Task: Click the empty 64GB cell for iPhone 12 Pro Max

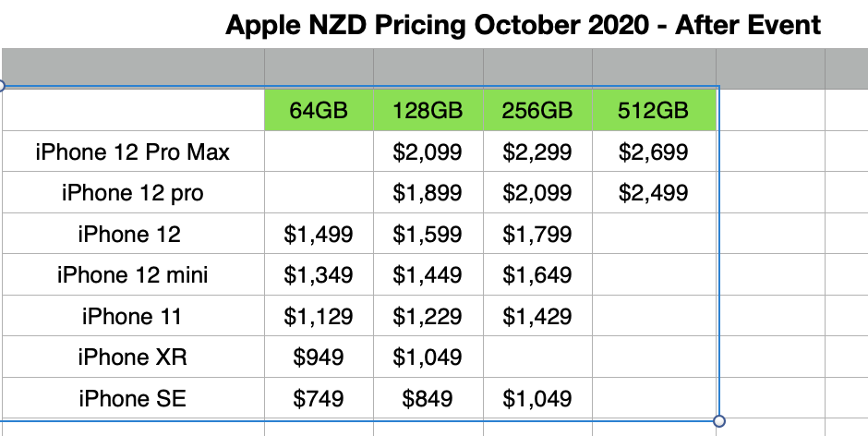Action: coord(319,151)
